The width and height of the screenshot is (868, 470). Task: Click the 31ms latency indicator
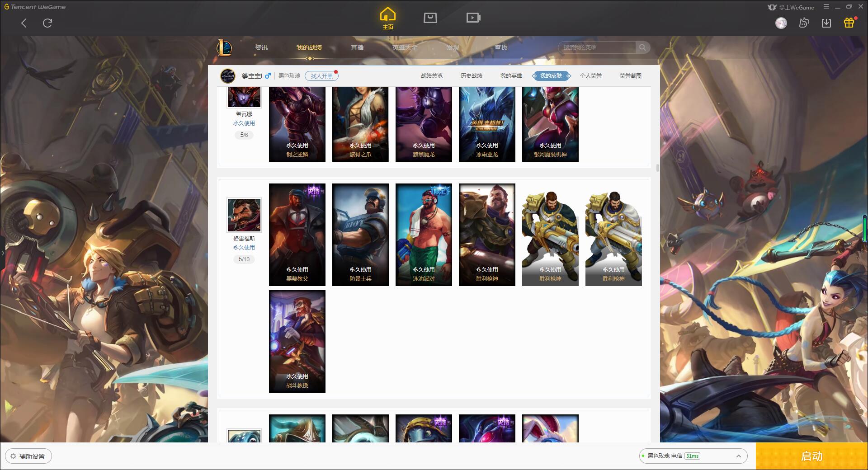click(692, 456)
